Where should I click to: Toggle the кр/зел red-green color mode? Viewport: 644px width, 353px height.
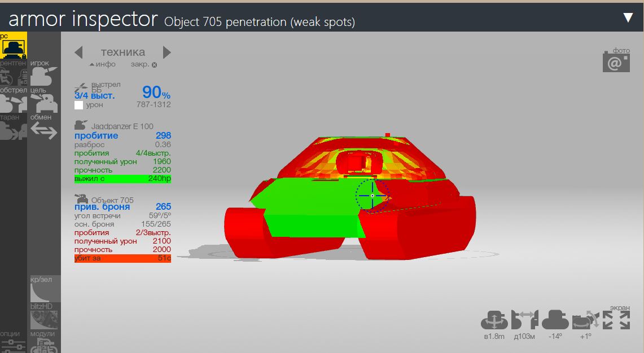43,289
